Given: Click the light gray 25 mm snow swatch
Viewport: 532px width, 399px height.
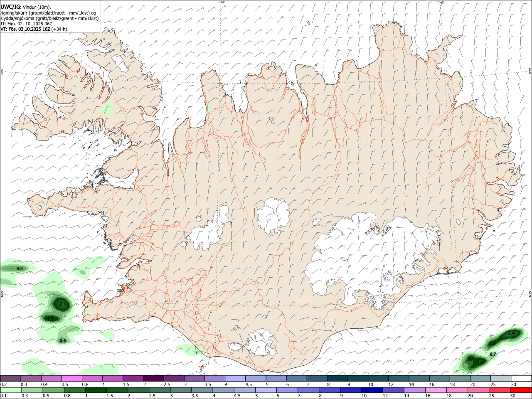Looking at the screenshot, I should tap(501, 379).
